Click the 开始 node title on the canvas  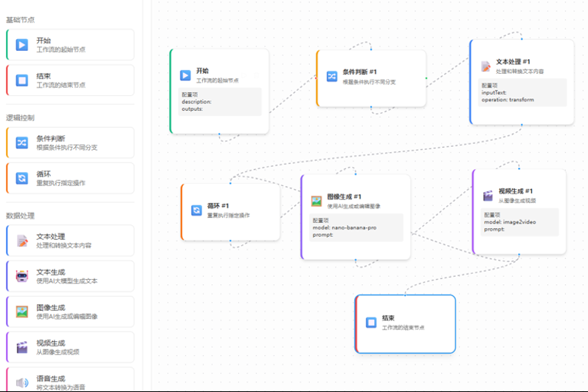click(x=202, y=71)
